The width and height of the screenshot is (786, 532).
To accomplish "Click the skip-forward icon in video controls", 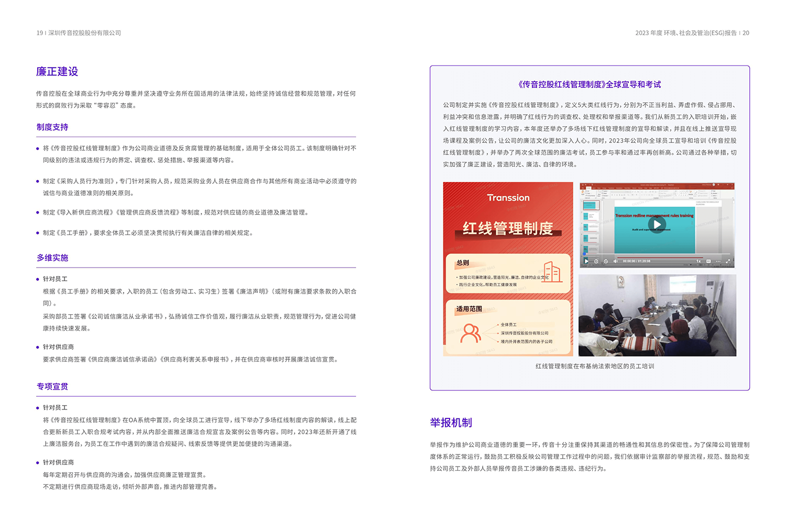I will pyautogui.click(x=606, y=261).
